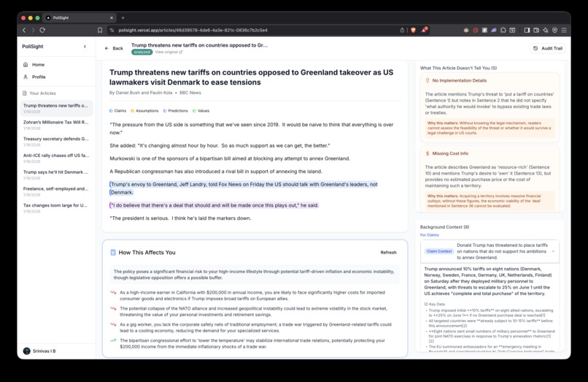Screen dimensions: 588x382
Task: Toggle the Predictions highlight legend
Action: tap(176, 111)
